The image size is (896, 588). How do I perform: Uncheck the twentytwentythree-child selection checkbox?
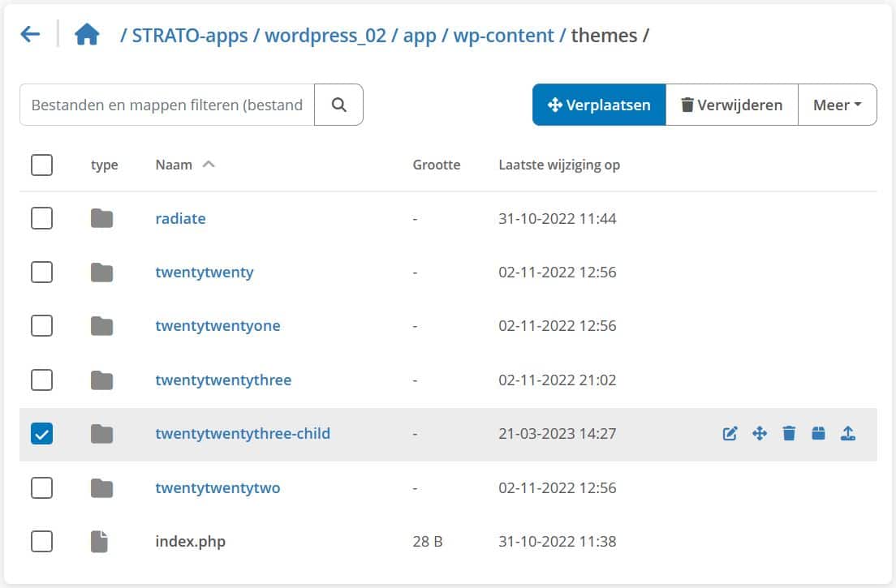point(41,433)
